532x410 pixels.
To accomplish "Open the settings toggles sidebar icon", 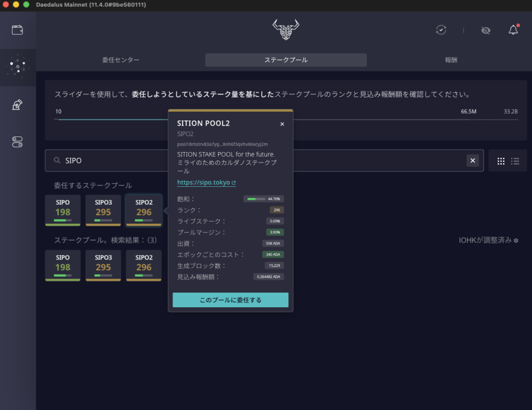I will coord(17,142).
